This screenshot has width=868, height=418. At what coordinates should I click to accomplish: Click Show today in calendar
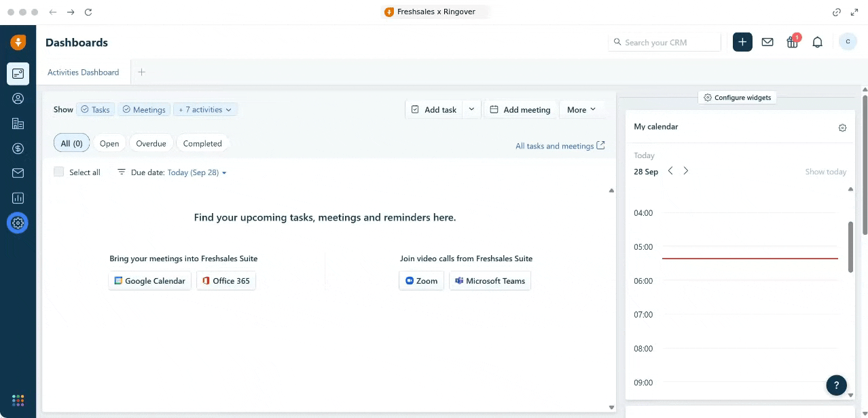click(825, 172)
